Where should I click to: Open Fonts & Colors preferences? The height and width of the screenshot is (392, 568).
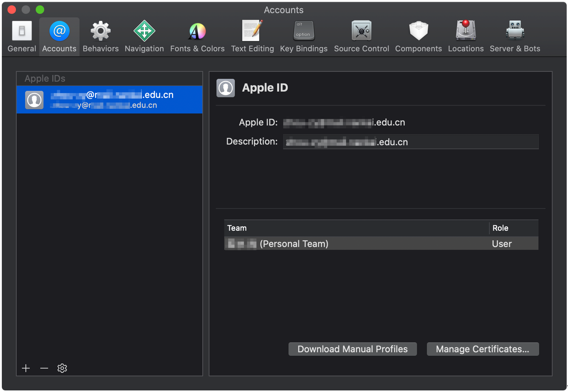pyautogui.click(x=197, y=37)
